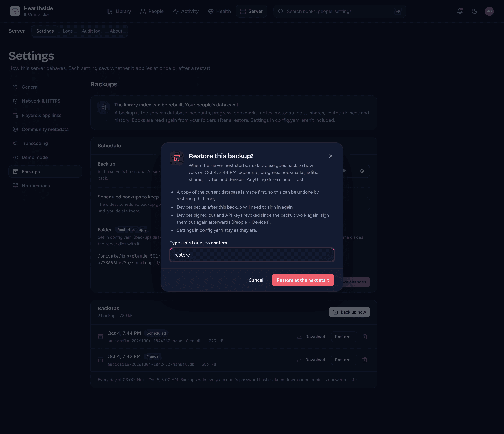Focus the search books, people, settings box
This screenshot has width=504, height=434.
click(339, 11)
